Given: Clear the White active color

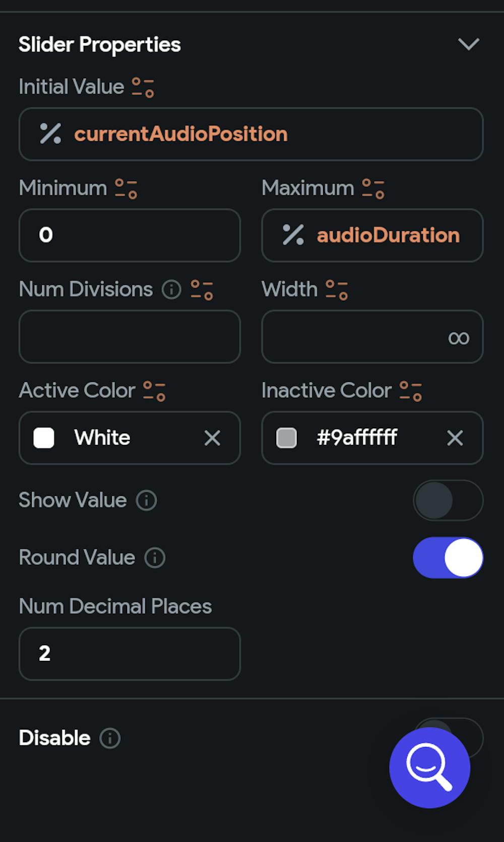Looking at the screenshot, I should coord(212,438).
